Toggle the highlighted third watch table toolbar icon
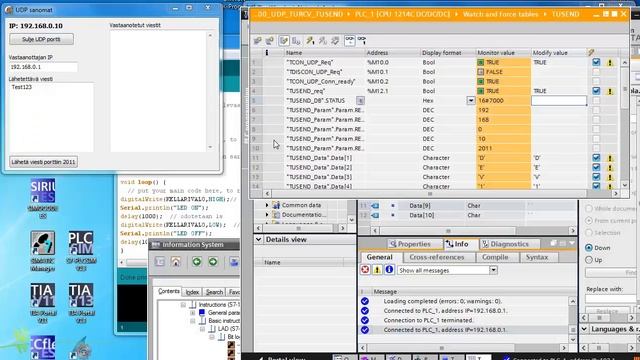 pos(284,40)
